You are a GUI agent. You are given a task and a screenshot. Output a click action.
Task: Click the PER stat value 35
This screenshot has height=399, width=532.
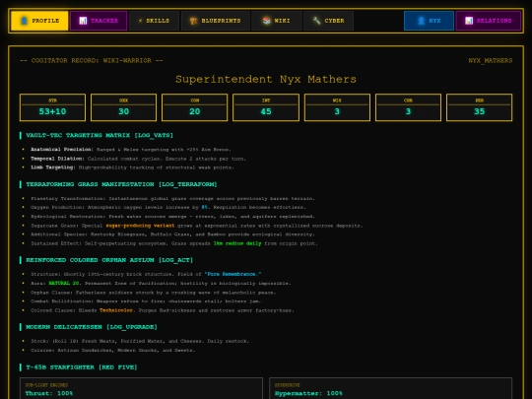(480, 111)
